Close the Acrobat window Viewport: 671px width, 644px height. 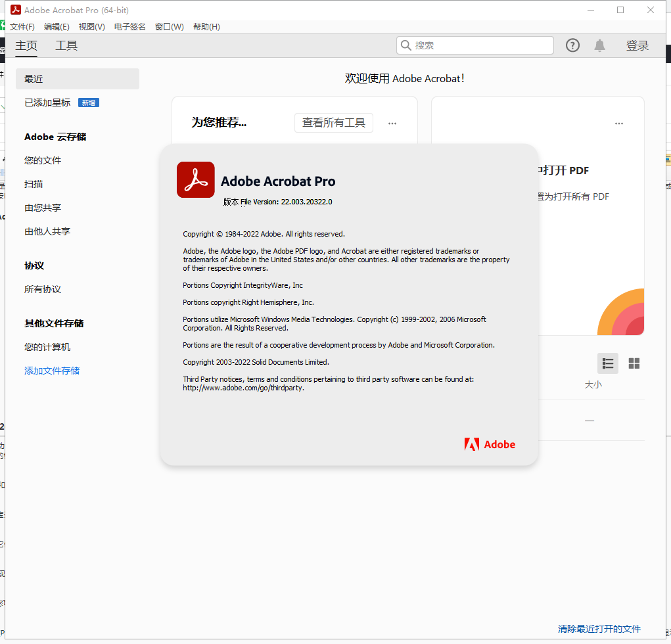(x=651, y=10)
